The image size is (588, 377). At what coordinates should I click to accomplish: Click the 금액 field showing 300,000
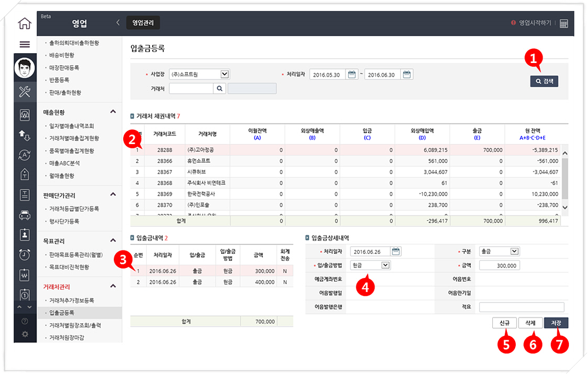tap(499, 265)
